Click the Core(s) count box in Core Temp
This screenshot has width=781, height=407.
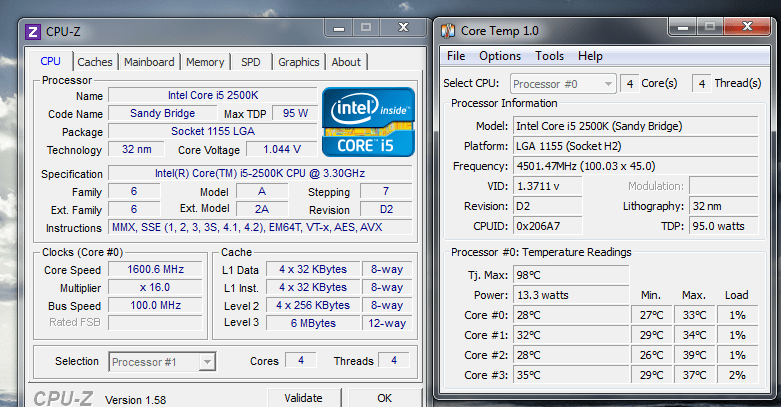click(630, 84)
